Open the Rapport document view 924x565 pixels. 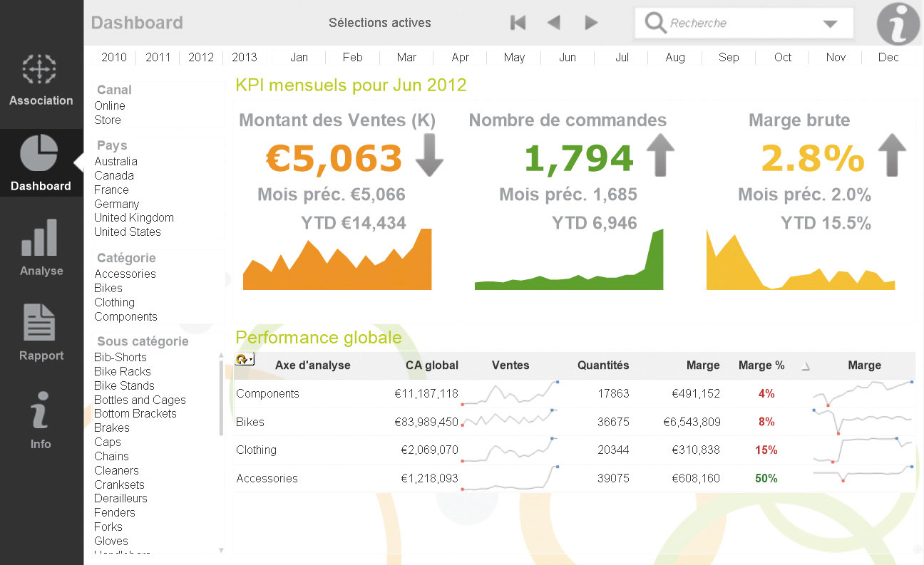pos(41,332)
